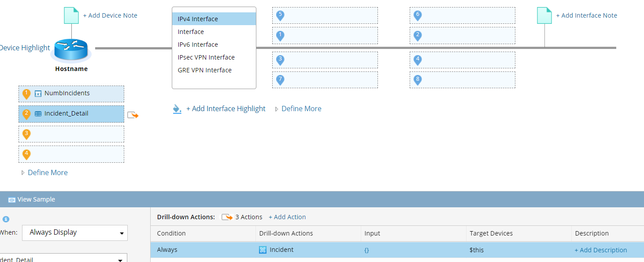Click the Add Interface Highlight paint icon
Screen dimensions: 644x262
coord(177,109)
